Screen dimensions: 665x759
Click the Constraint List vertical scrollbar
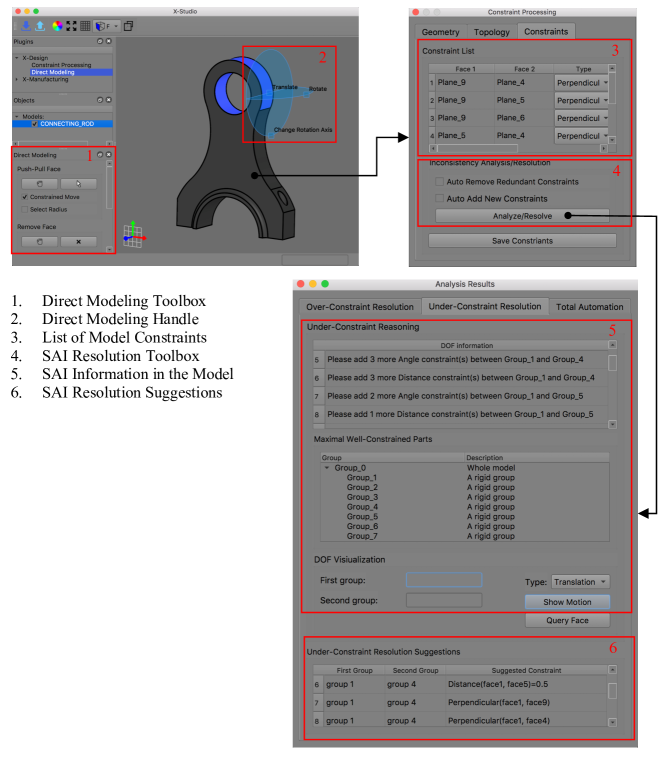coord(612,104)
